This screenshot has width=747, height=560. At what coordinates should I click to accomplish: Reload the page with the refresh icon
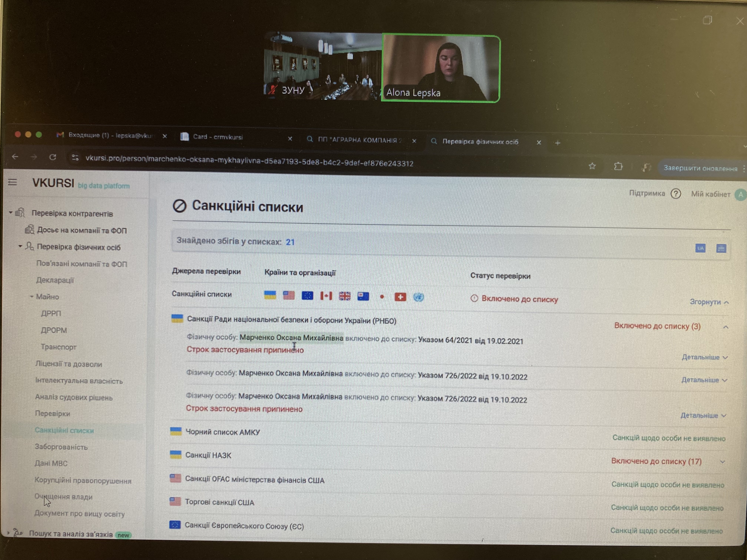pyautogui.click(x=53, y=157)
